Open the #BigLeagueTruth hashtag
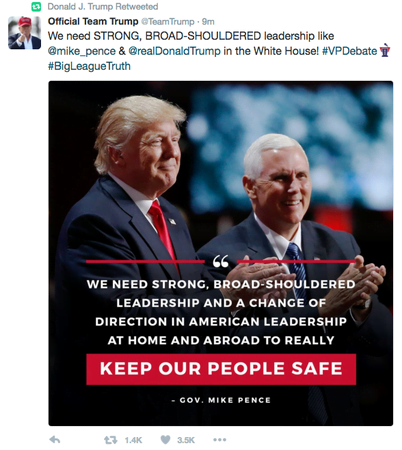This screenshot has width=402, height=450. coord(89,66)
